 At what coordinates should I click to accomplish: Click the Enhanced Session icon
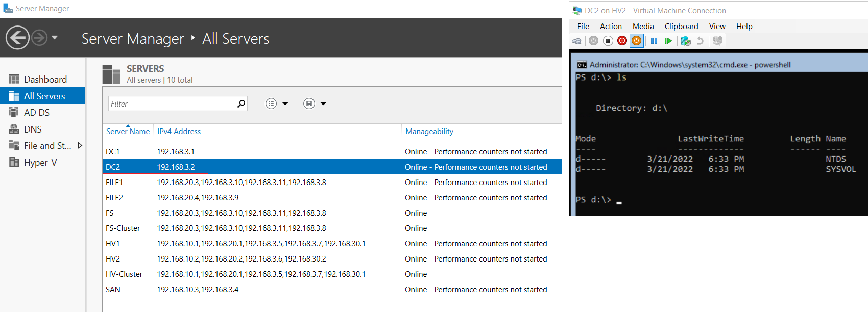(717, 41)
